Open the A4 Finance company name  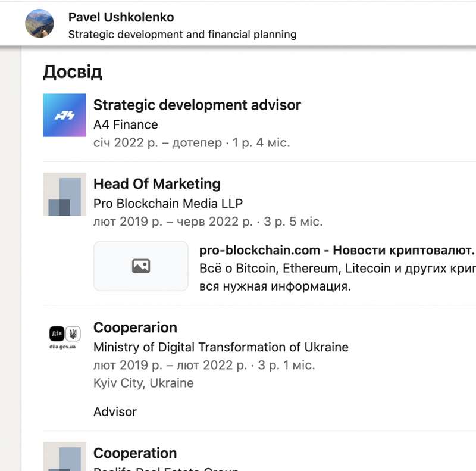click(x=126, y=124)
